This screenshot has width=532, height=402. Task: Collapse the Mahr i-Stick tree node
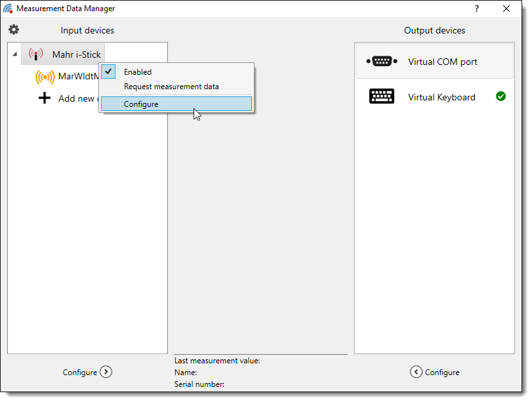click(x=15, y=55)
